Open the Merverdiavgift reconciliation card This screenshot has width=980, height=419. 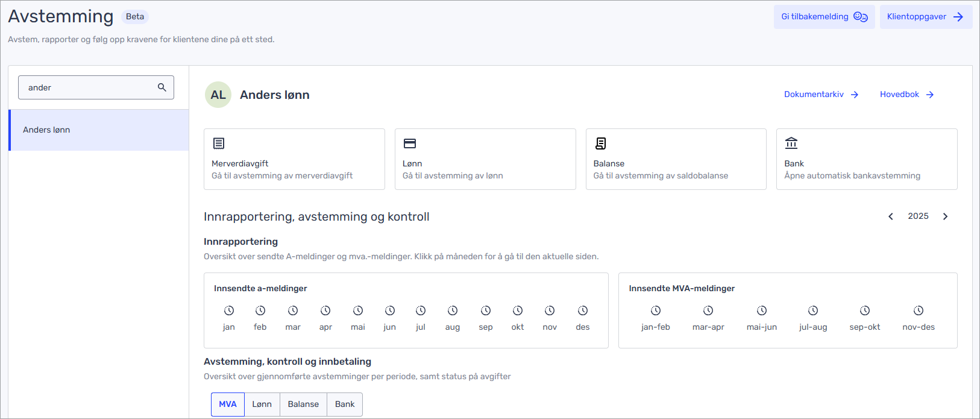(x=294, y=159)
